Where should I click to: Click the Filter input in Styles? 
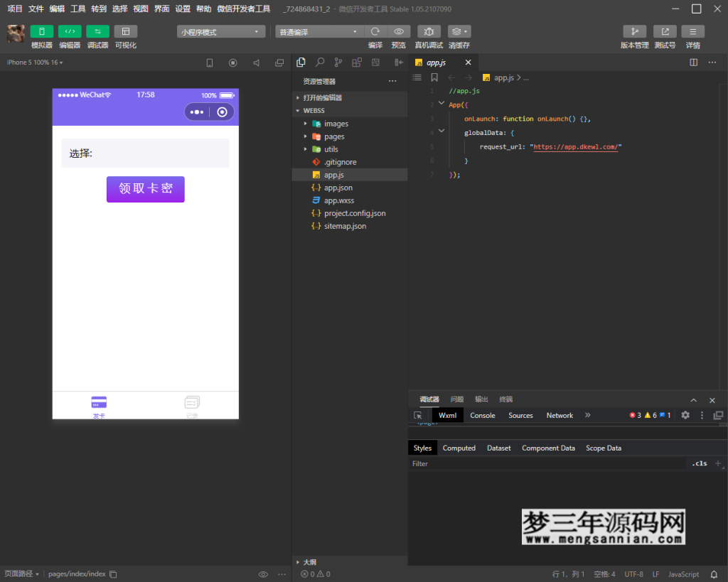click(547, 463)
